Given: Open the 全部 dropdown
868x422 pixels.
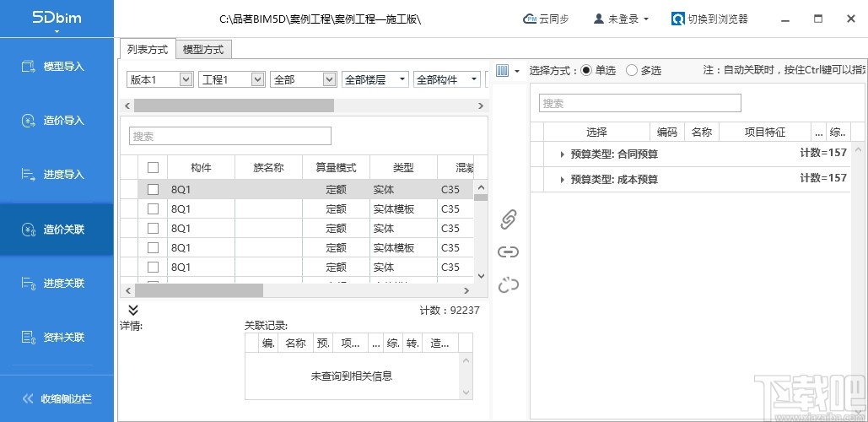Looking at the screenshot, I should point(303,79).
